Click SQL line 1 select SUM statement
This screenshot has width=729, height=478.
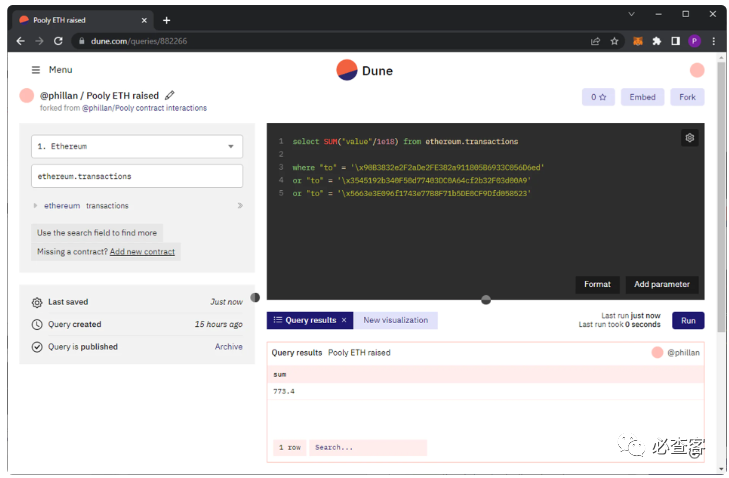coord(405,141)
